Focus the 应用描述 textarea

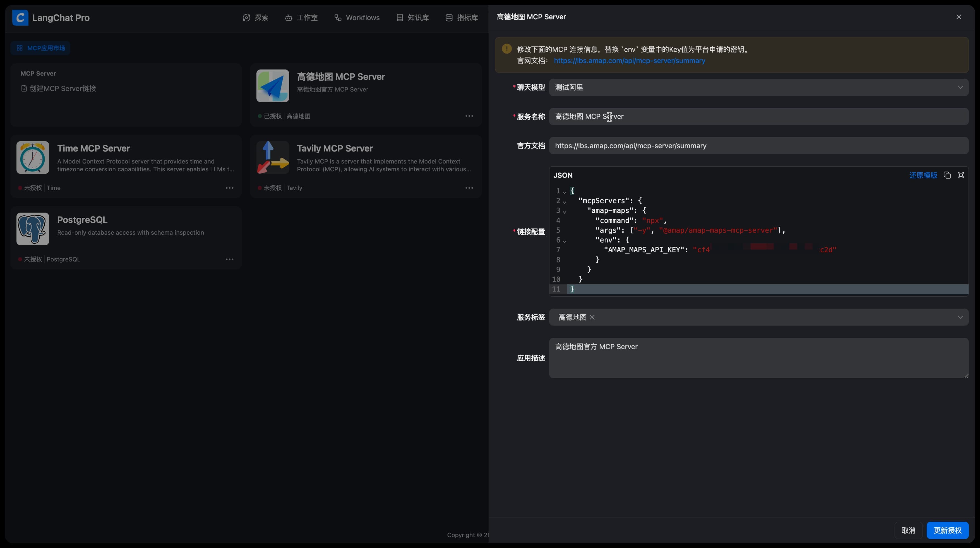coord(759,358)
